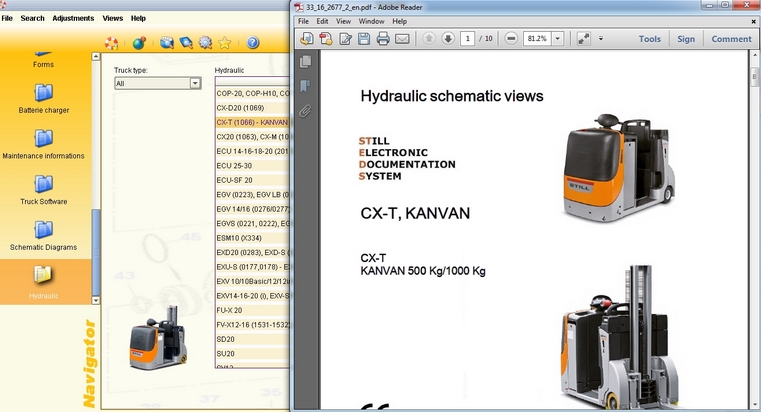Select ECU 25-30 row
The width and height of the screenshot is (761, 412).
tap(252, 165)
